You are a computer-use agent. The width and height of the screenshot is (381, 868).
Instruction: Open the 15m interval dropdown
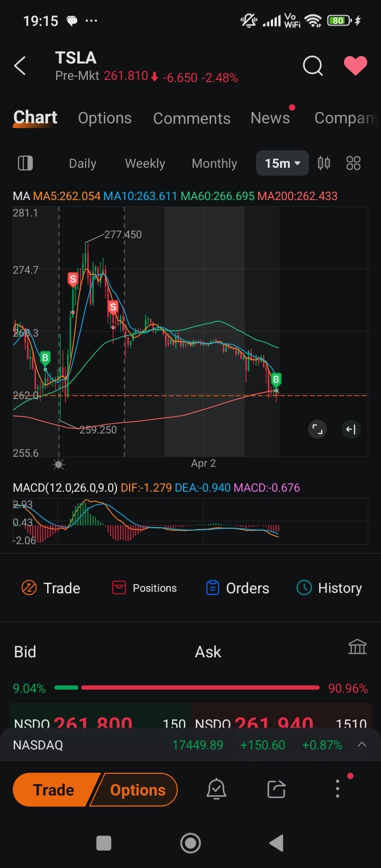[283, 163]
